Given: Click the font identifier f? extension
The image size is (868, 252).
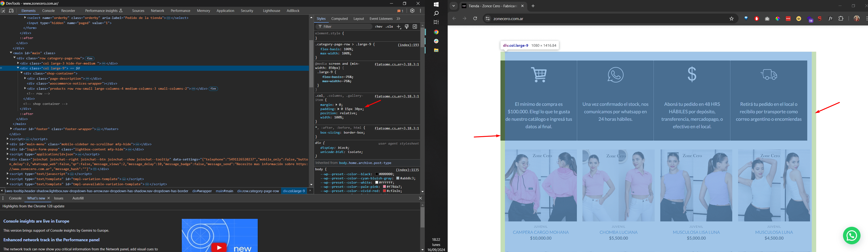Looking at the screenshot, I should click(x=830, y=19).
